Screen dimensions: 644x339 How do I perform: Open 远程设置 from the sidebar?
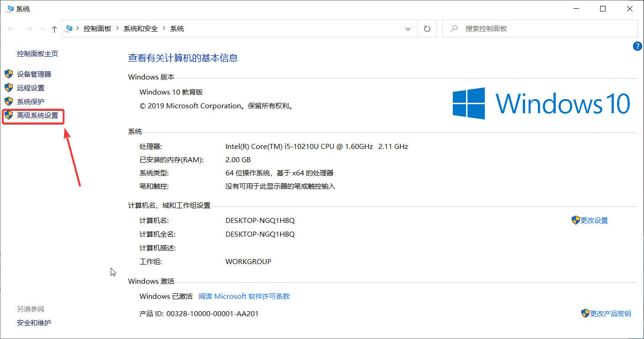(31, 88)
